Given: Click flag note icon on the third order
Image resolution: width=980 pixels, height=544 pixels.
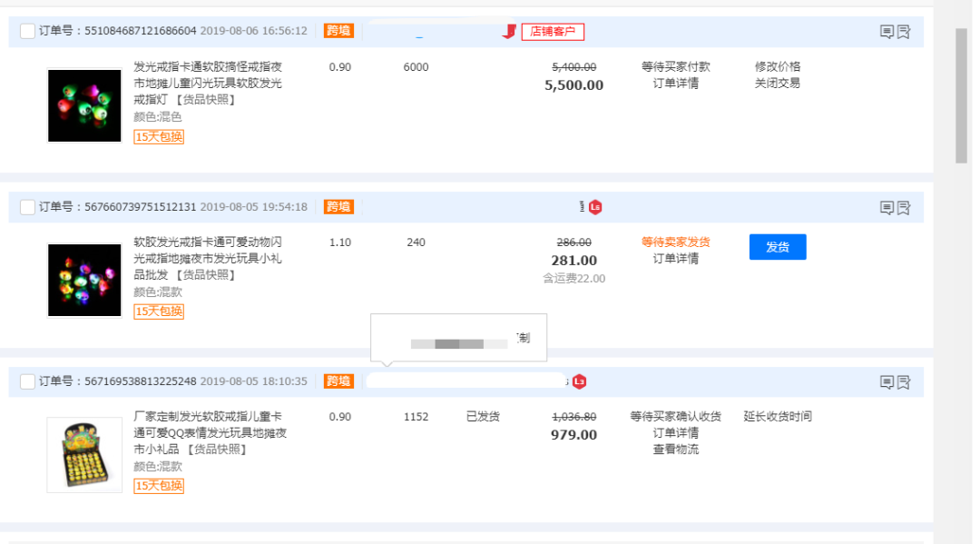Looking at the screenshot, I should 904,382.
